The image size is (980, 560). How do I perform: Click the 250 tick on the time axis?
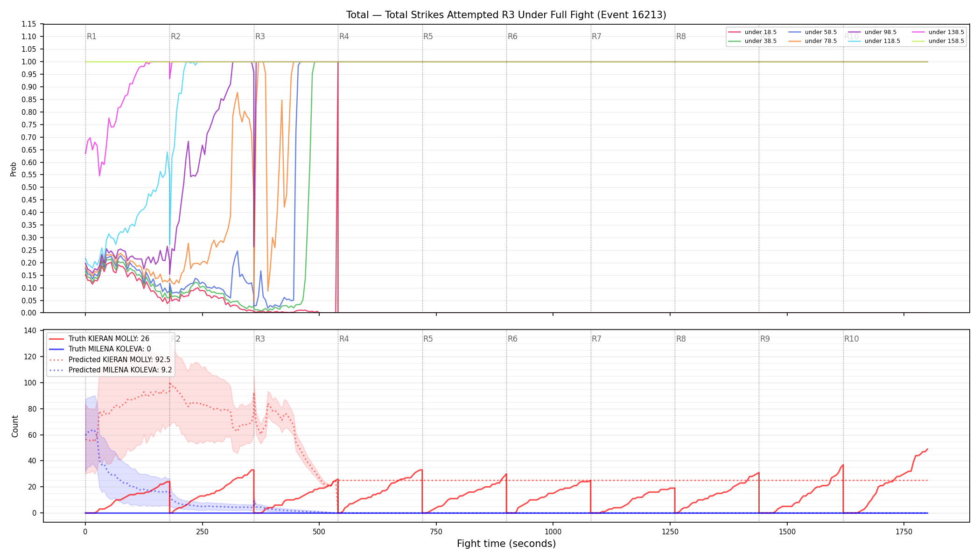(x=202, y=532)
